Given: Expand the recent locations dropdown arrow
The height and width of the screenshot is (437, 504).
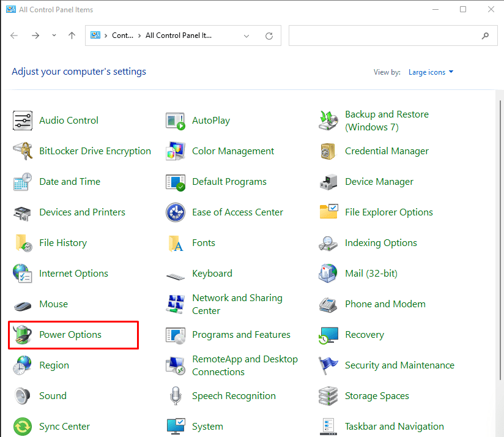Looking at the screenshot, I should (54, 36).
